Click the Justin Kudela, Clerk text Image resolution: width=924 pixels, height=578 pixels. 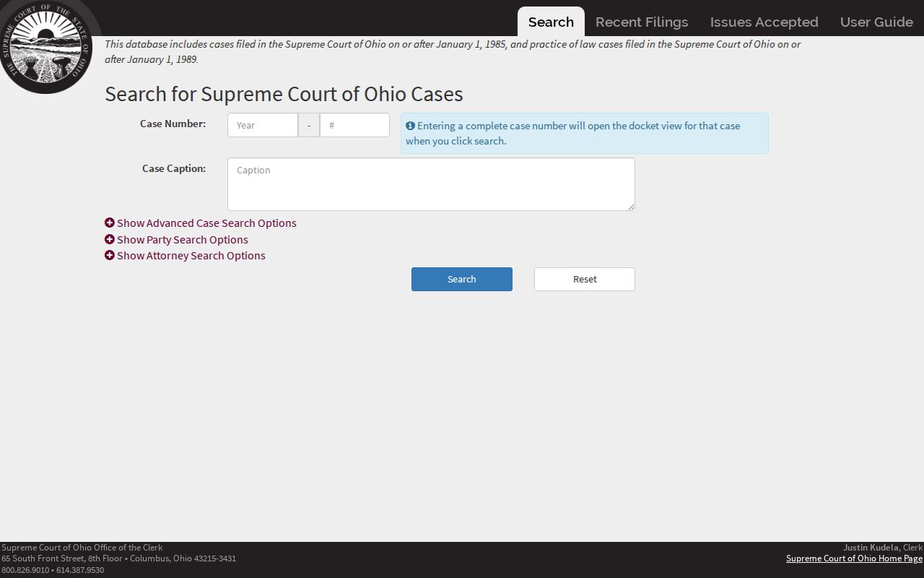coord(883,548)
